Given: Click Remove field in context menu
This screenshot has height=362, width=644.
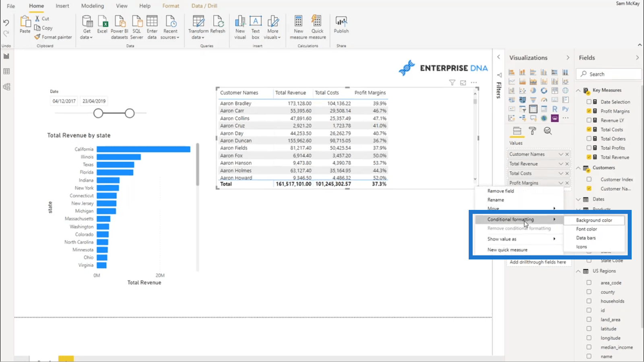Looking at the screenshot, I should coord(501,191).
